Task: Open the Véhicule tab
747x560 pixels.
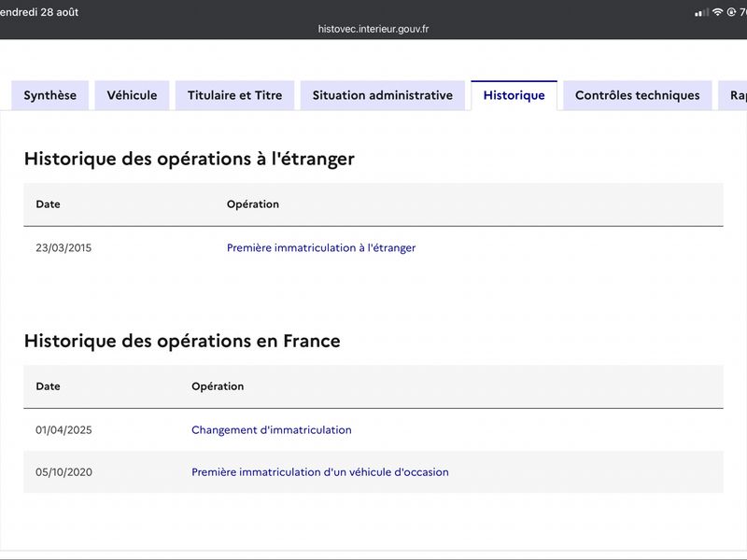Action: 132,95
